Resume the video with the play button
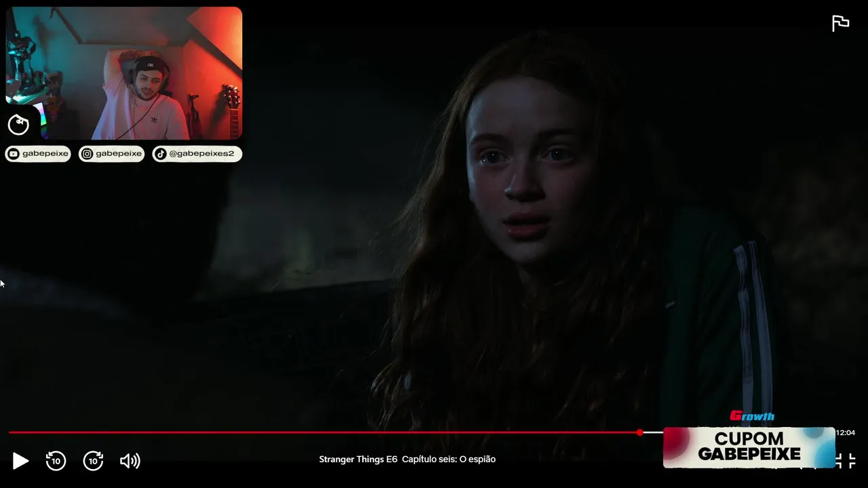The image size is (868, 488). [20, 462]
